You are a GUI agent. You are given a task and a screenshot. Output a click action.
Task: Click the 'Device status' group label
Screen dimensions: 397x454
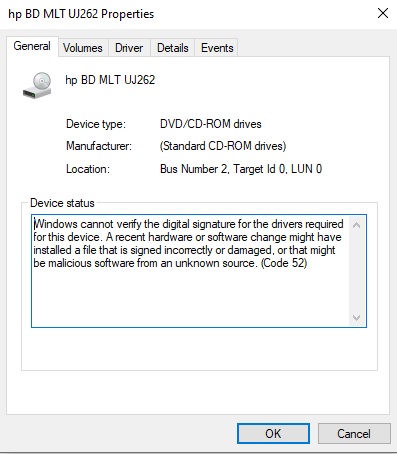click(62, 203)
